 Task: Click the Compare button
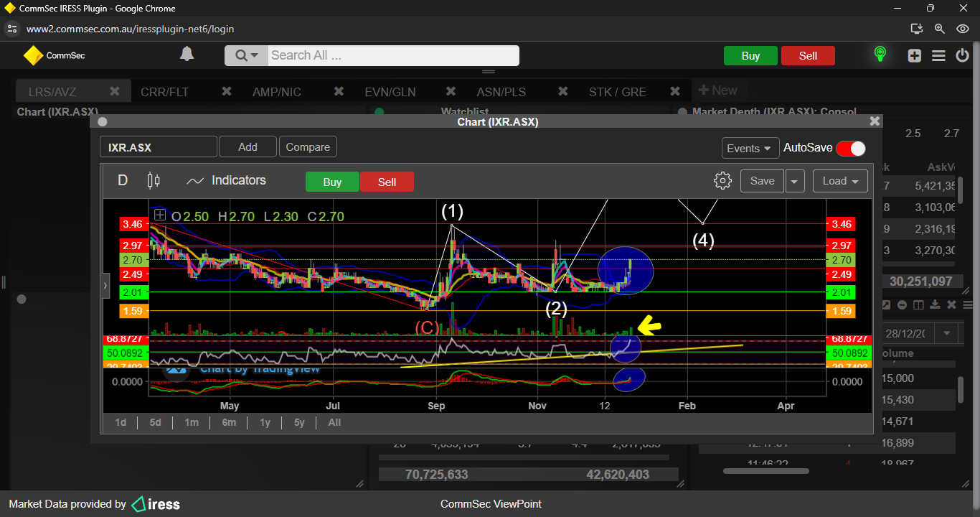click(308, 146)
